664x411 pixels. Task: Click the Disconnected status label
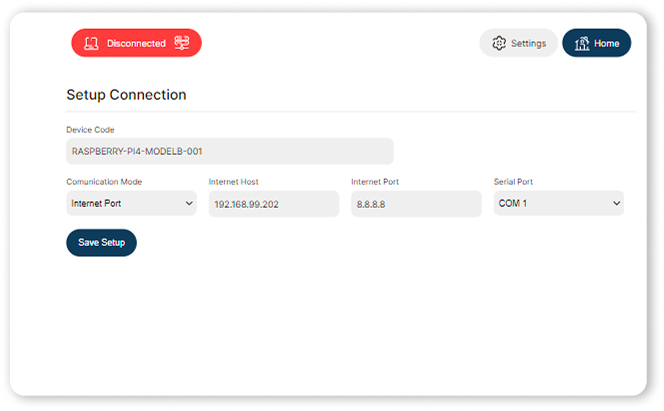[x=136, y=43]
